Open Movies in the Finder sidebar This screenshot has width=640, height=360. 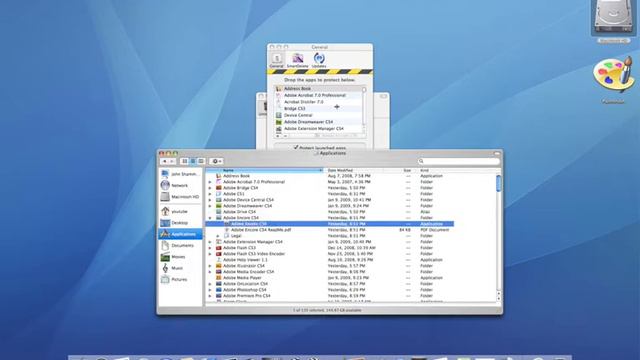[x=180, y=257]
